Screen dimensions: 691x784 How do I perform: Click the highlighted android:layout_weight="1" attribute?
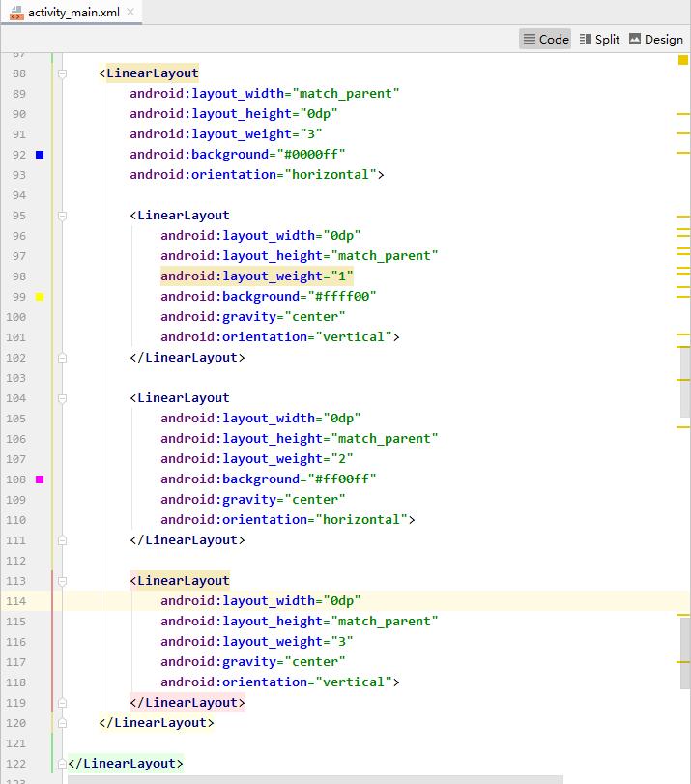pyautogui.click(x=256, y=276)
